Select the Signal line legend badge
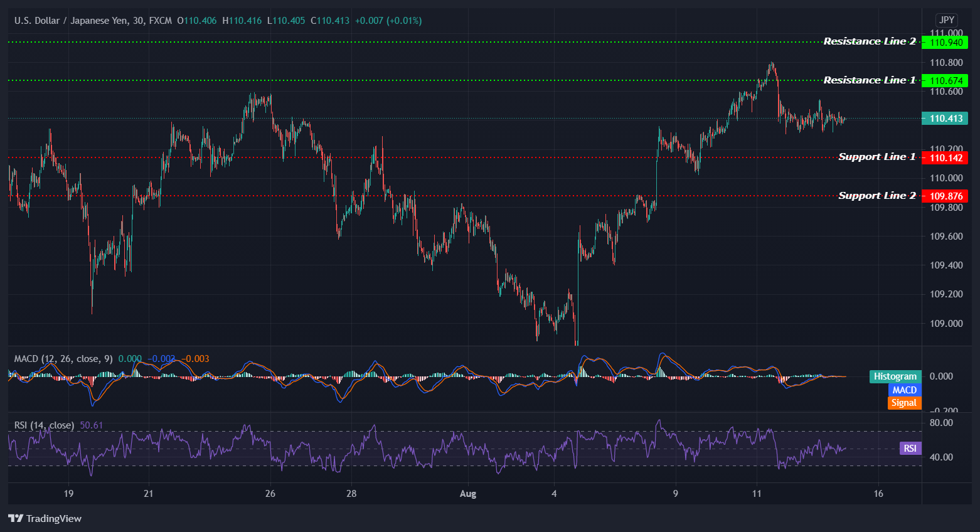 pos(904,402)
